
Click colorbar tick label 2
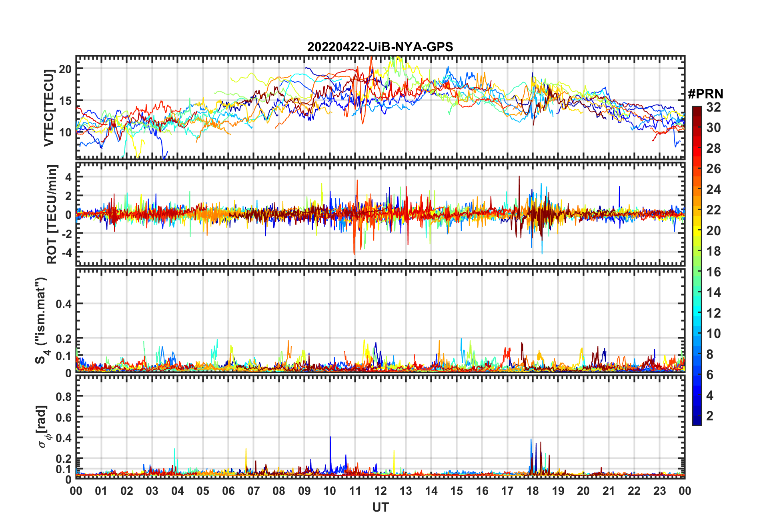point(710,416)
